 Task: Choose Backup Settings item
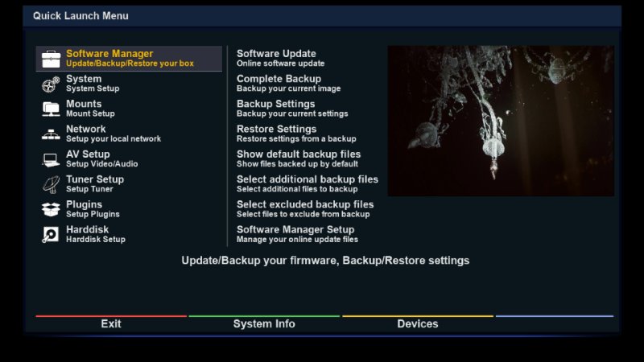276,108
